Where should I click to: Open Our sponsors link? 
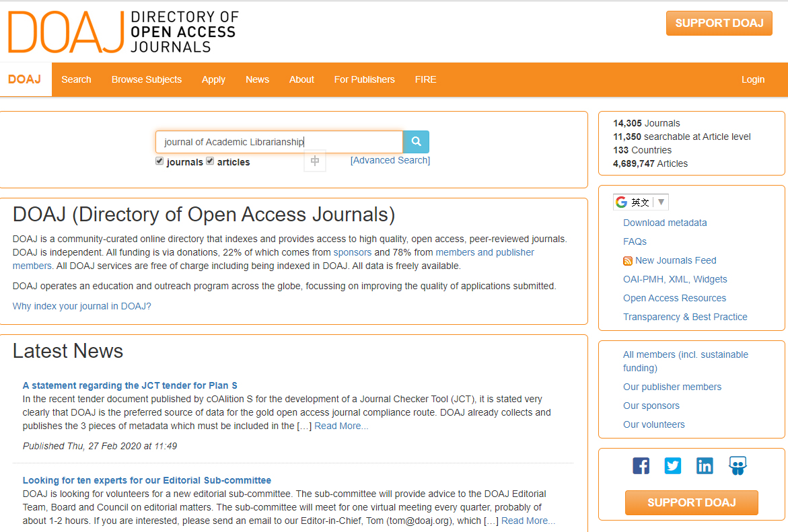tap(651, 406)
